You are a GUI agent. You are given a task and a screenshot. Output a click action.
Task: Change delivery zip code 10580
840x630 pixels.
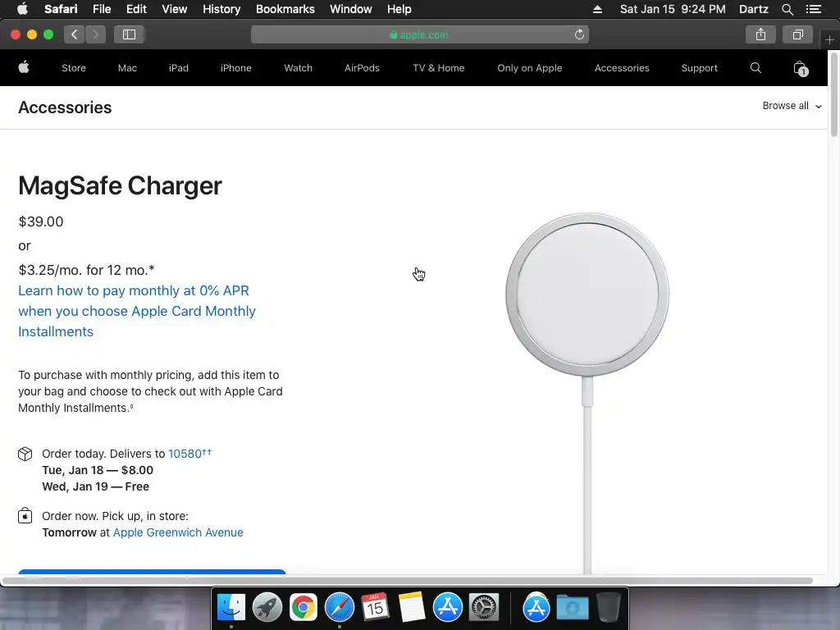[x=189, y=453]
